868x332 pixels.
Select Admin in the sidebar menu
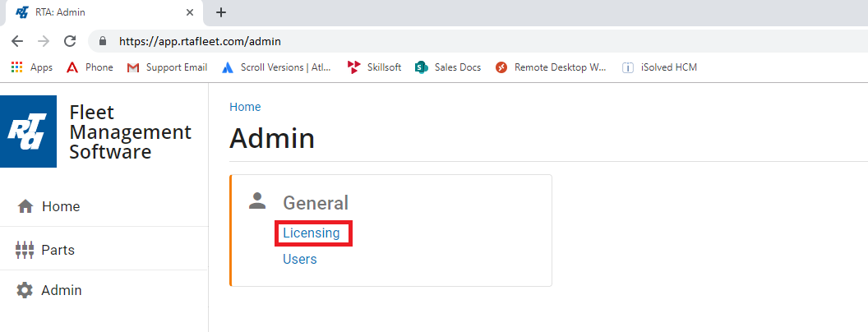[x=61, y=290]
